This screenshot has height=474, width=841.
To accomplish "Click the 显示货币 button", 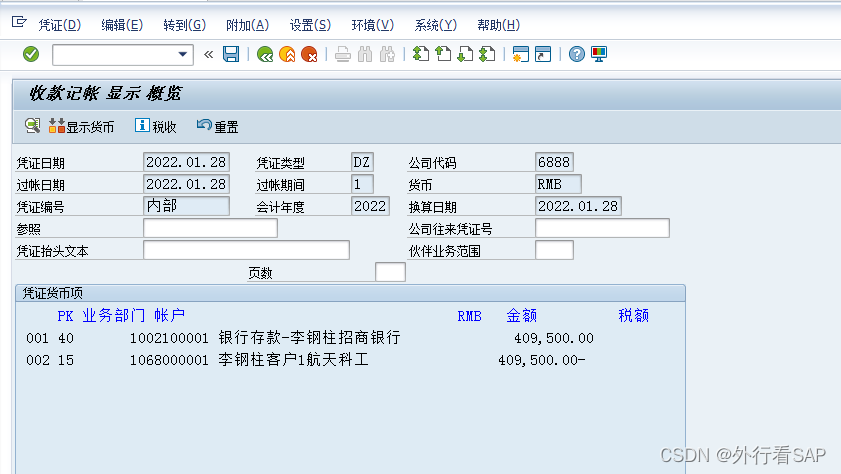I will [x=82, y=127].
